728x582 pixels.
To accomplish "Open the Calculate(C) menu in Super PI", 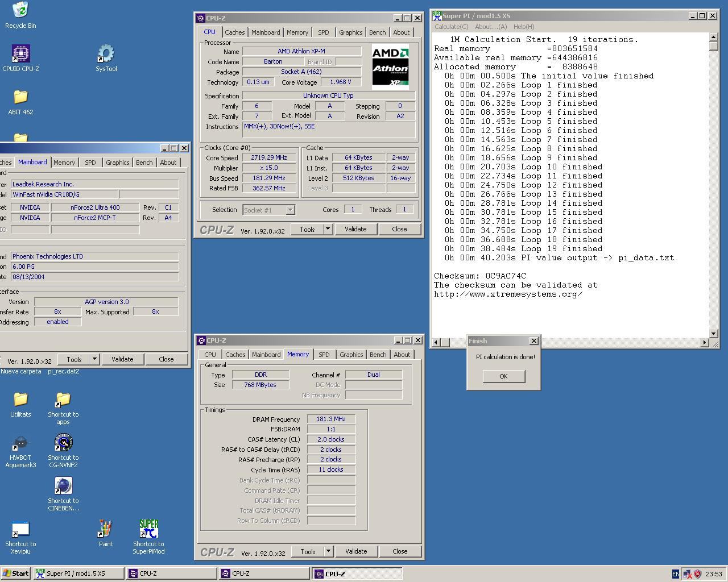I will [x=451, y=27].
